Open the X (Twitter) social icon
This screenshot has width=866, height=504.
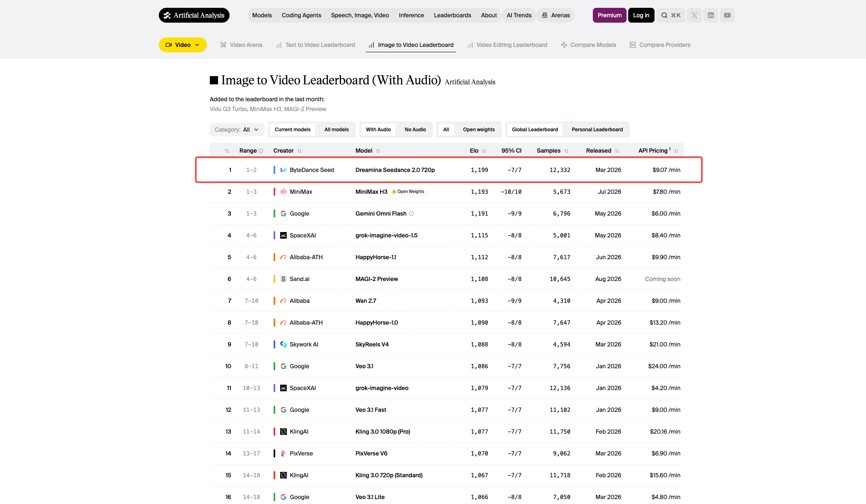pyautogui.click(x=694, y=15)
